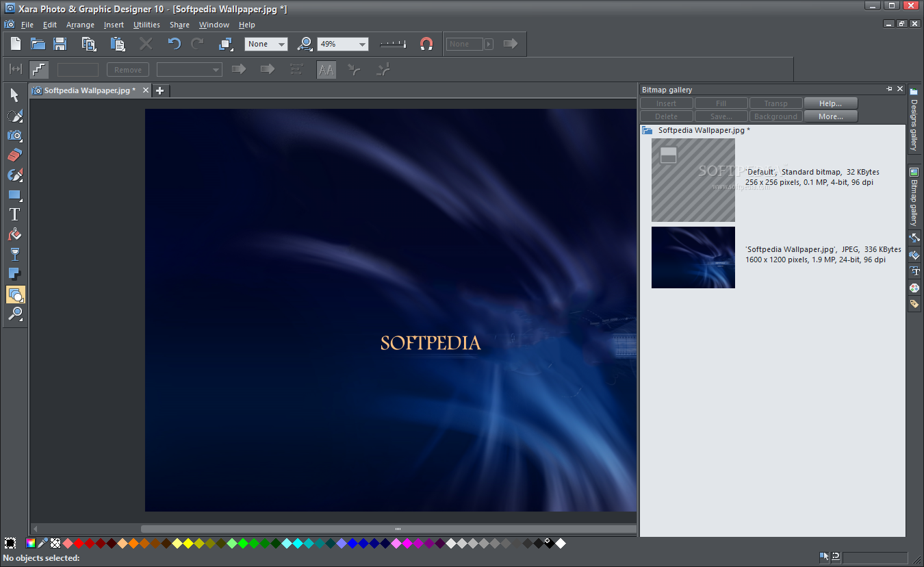
Task: Select the highlighted Blend tool
Action: pos(15,294)
